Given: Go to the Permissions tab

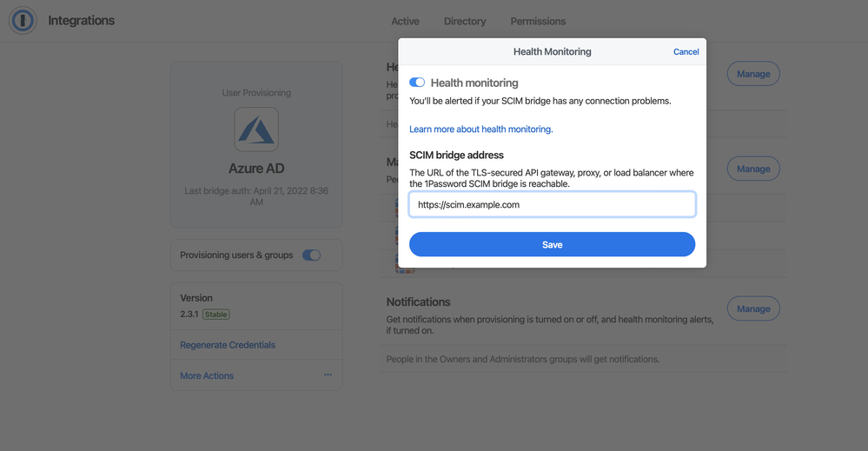Looking at the screenshot, I should click(538, 21).
